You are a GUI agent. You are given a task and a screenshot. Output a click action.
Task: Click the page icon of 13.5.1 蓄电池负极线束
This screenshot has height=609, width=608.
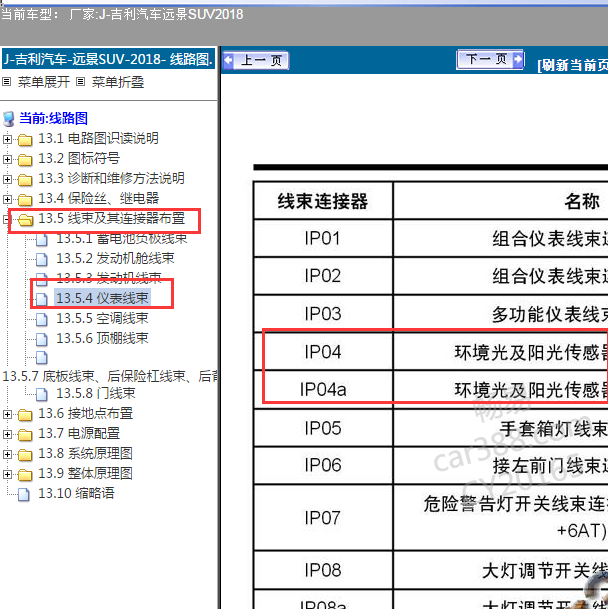click(x=42, y=240)
